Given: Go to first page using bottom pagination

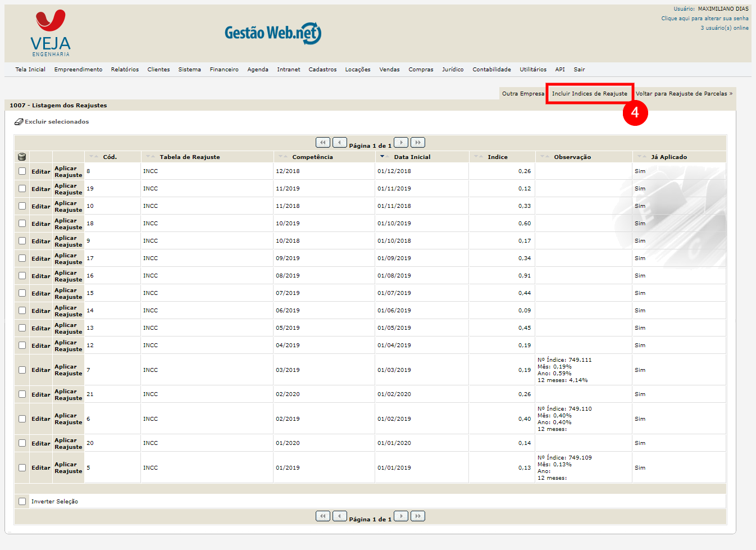Looking at the screenshot, I should tap(323, 516).
